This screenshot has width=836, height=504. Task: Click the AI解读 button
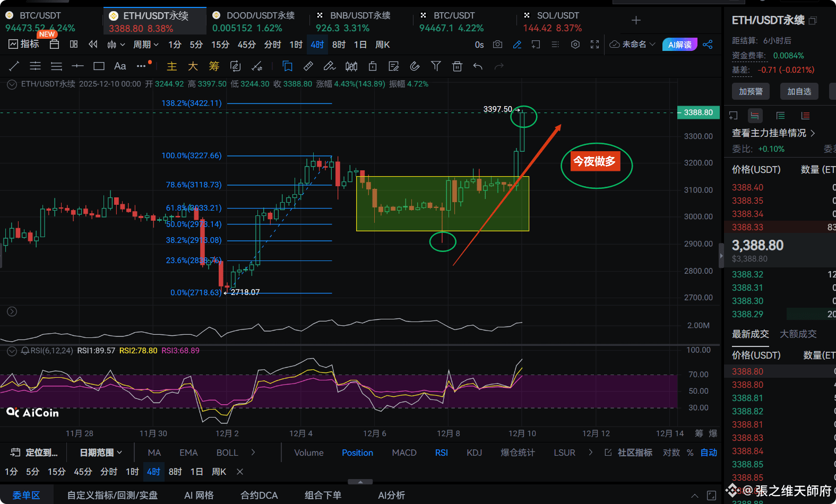click(680, 45)
